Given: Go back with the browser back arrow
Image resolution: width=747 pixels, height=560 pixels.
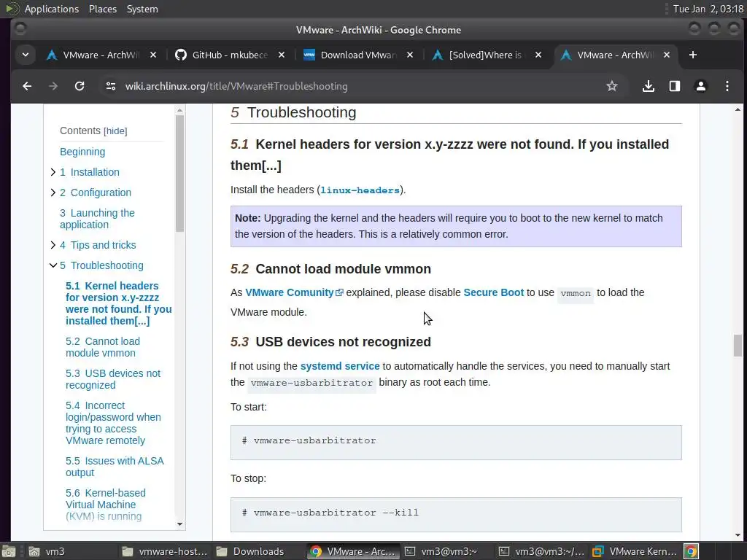Looking at the screenshot, I should (x=27, y=86).
